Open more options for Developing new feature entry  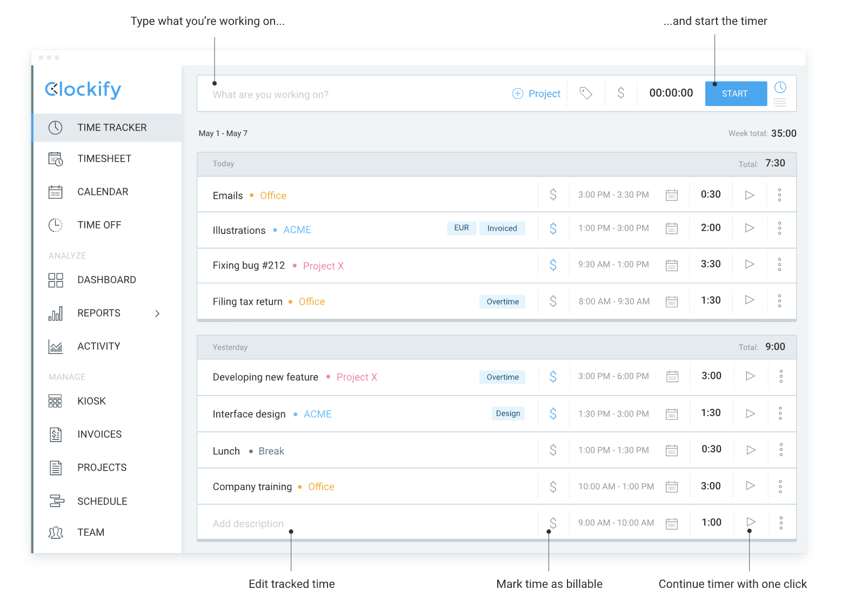pyautogui.click(x=781, y=377)
